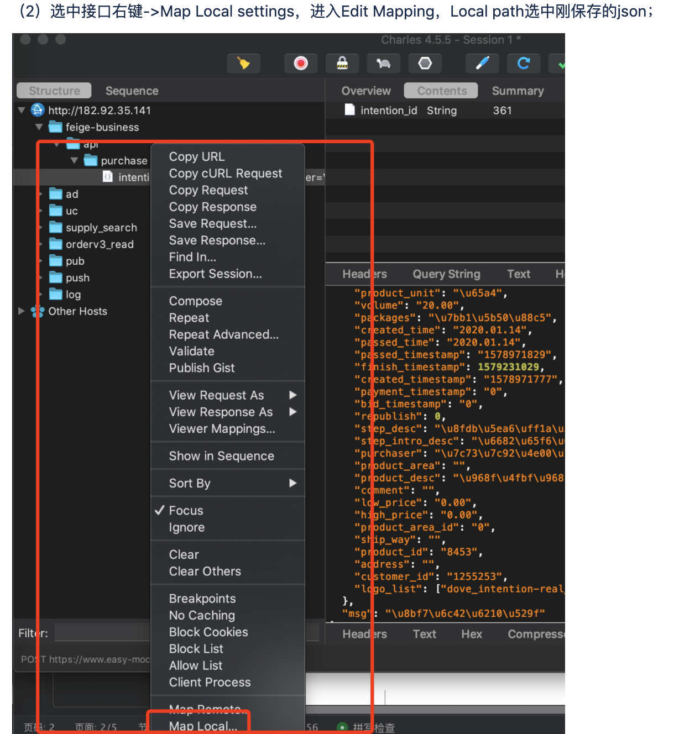
Task: Switch to the Structure view
Action: pos(54,91)
